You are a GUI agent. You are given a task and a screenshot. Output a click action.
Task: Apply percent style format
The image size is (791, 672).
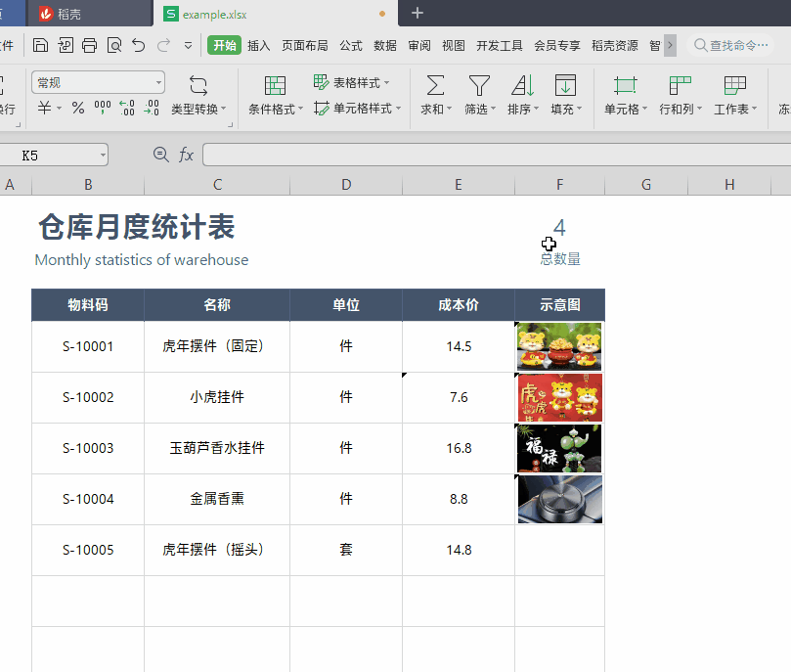click(78, 108)
